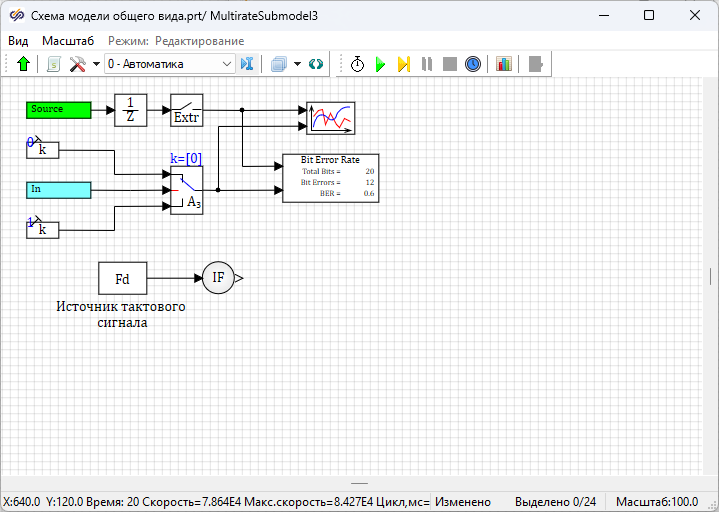Click the yellow step-forward button

click(403, 64)
